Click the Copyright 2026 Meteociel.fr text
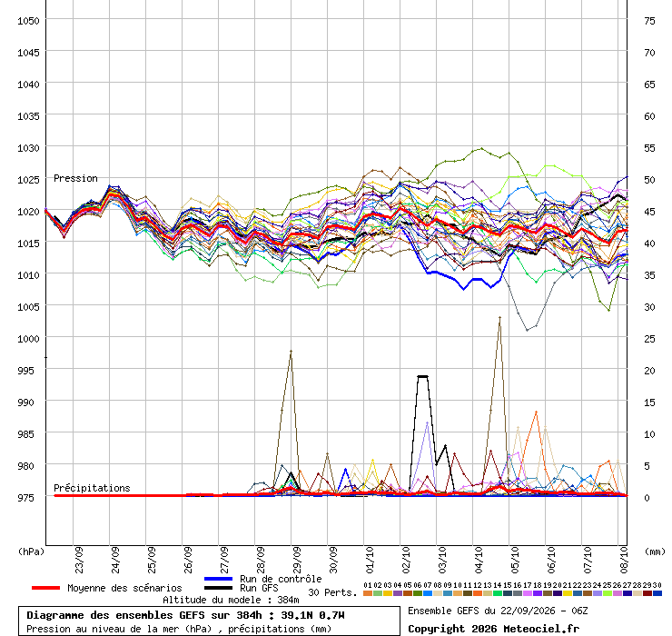672x636 pixels. [x=493, y=629]
